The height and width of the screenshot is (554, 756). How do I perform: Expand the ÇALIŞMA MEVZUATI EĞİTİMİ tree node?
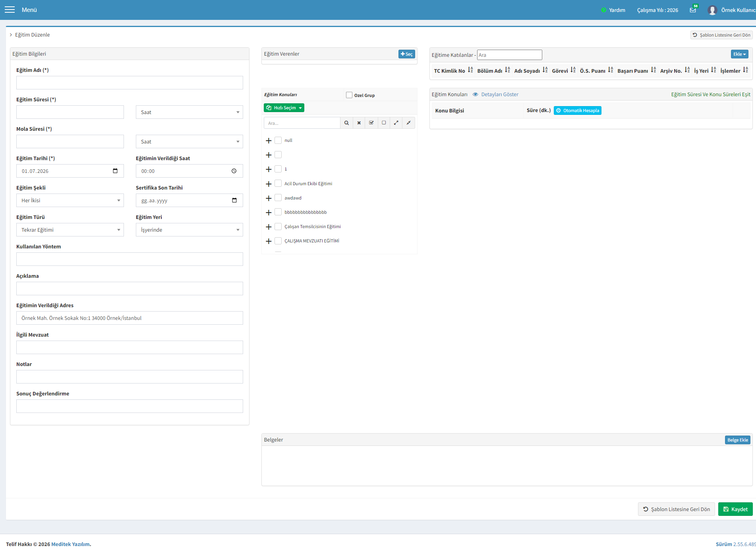(x=269, y=241)
